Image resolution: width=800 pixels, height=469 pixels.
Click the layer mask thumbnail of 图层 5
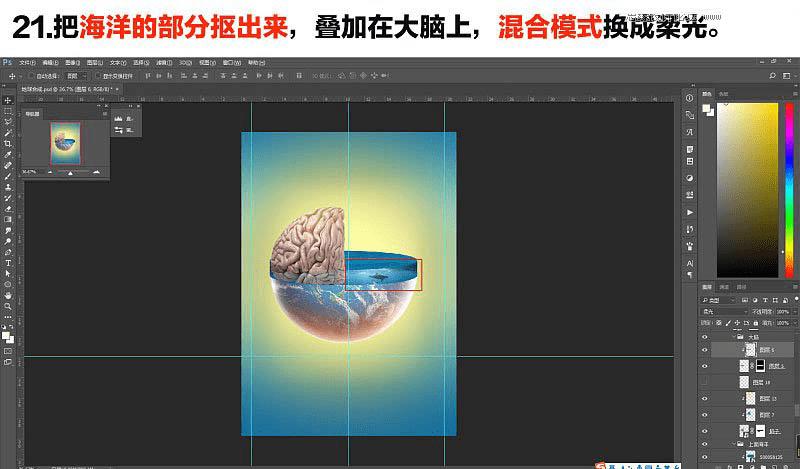[760, 366]
